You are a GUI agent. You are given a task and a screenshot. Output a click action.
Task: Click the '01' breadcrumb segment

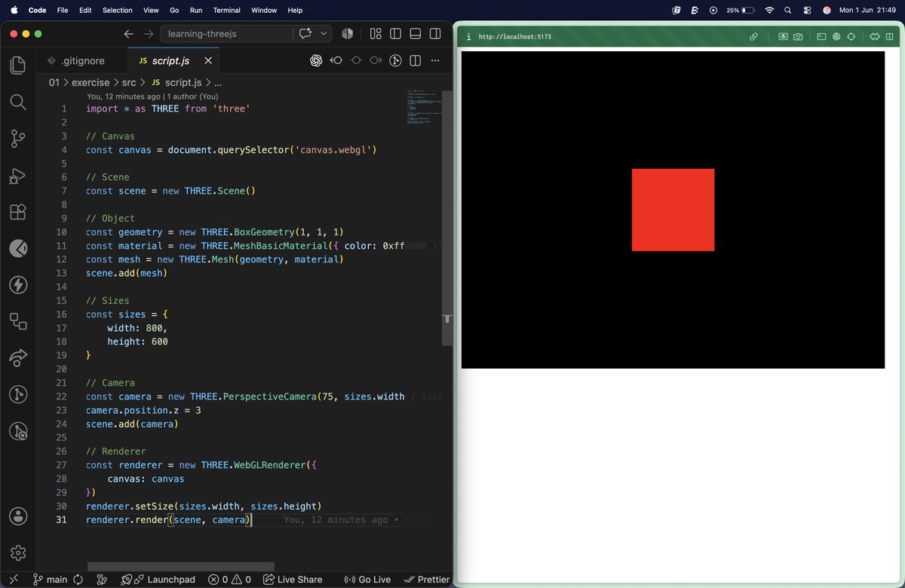click(54, 82)
